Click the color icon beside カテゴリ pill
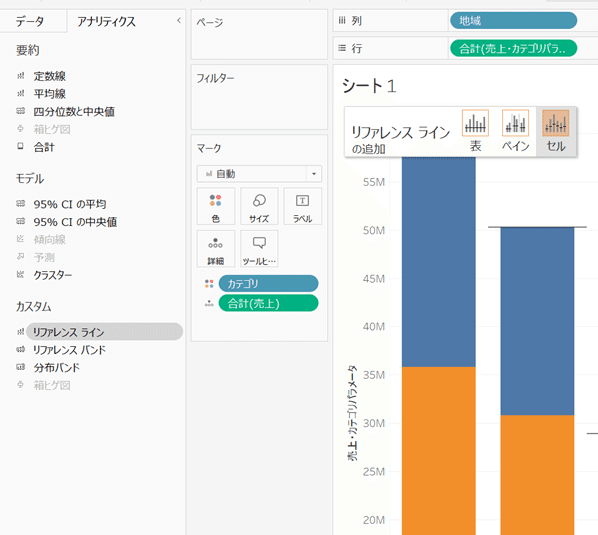This screenshot has height=535, width=598. click(x=209, y=284)
